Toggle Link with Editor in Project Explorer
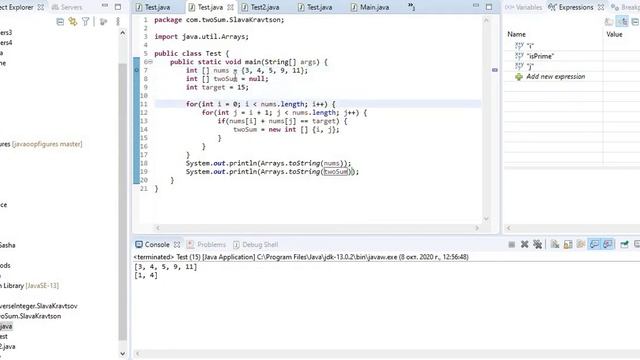This screenshot has height=360, width=640. point(73,22)
